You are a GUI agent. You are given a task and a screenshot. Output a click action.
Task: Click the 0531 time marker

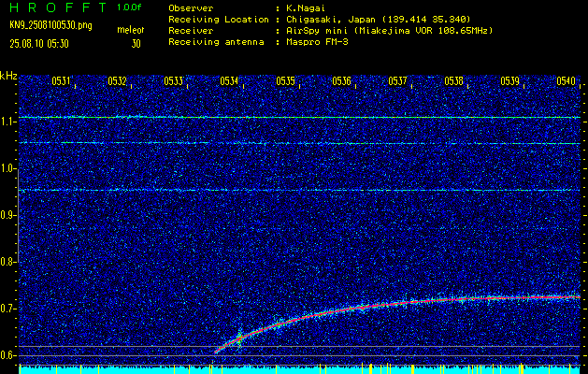coord(61,81)
